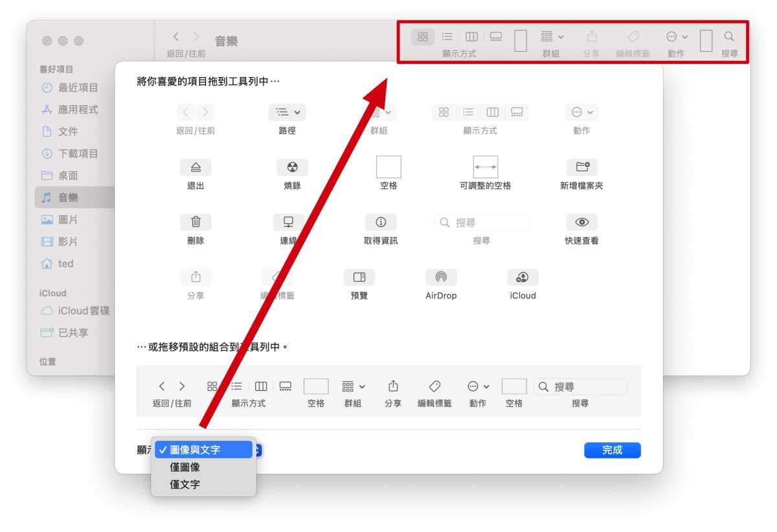
Task: Click the gallery view button in the default set strip
Action: [x=286, y=386]
